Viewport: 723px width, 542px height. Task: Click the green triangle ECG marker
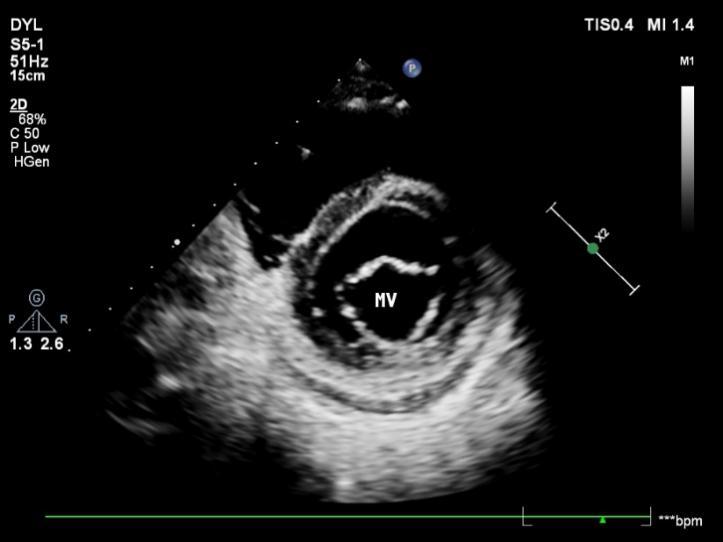click(602, 520)
